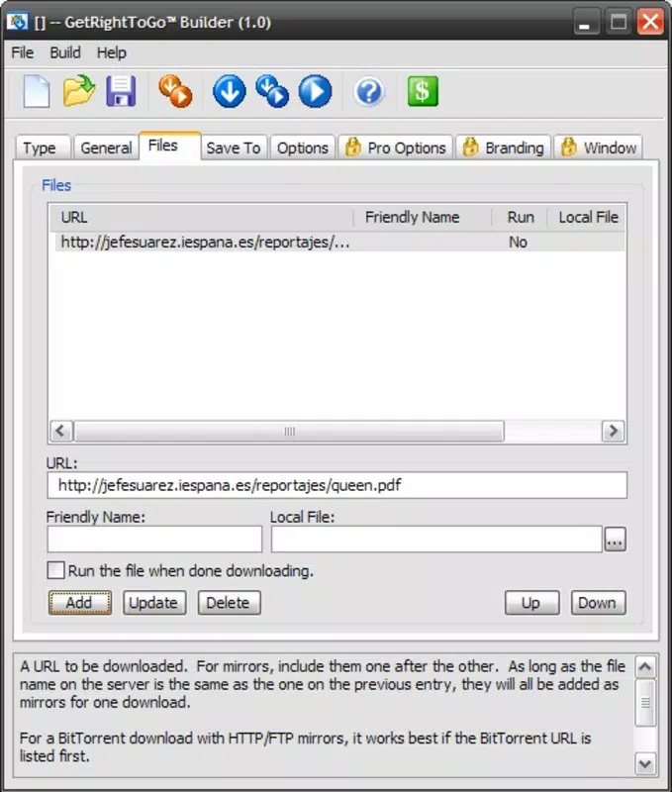Click into the URL input field

[337, 485]
